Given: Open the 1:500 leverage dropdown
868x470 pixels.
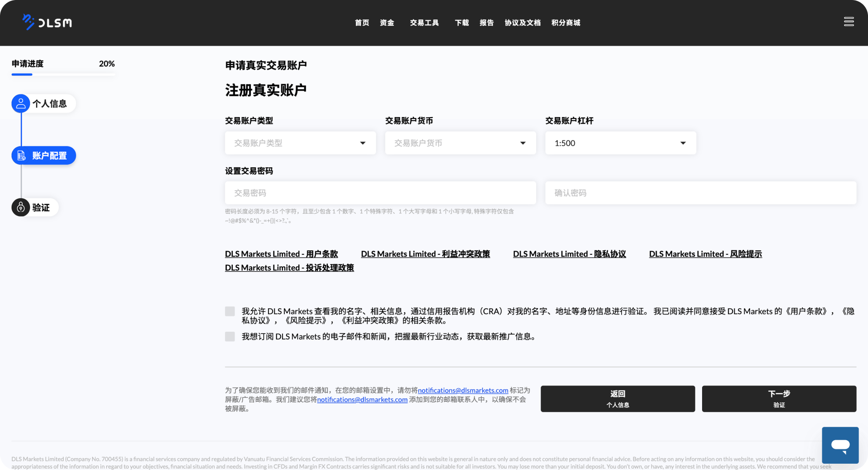Looking at the screenshot, I should coord(620,143).
